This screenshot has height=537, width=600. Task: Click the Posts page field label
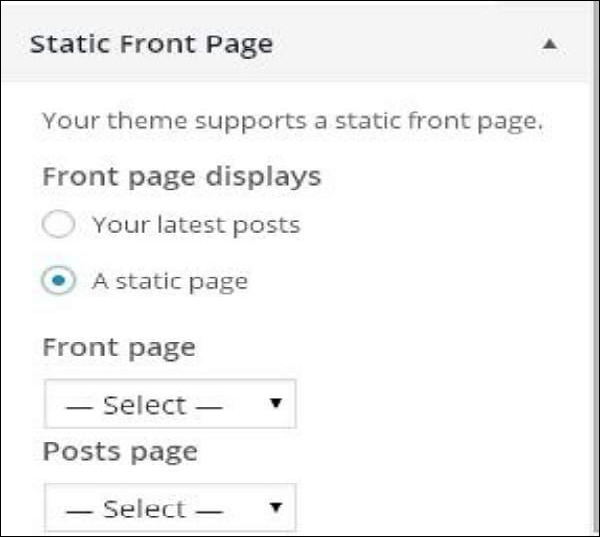point(120,452)
